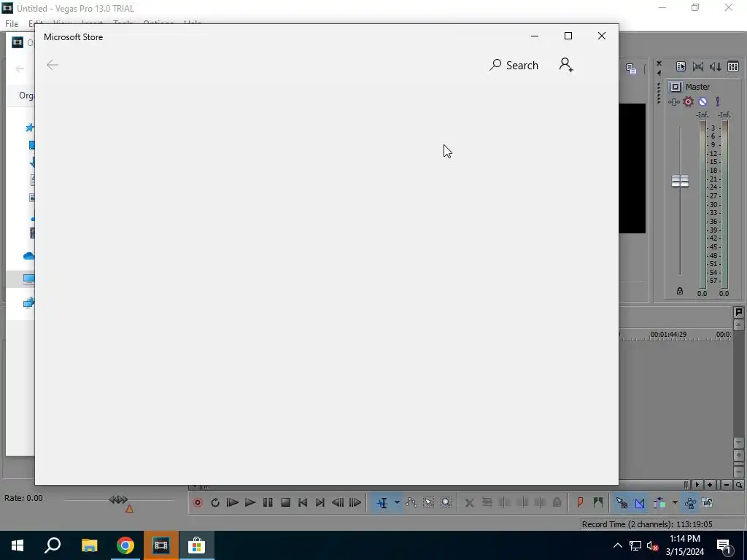Switch to Vegas Pro taskbar icon

pos(161,545)
